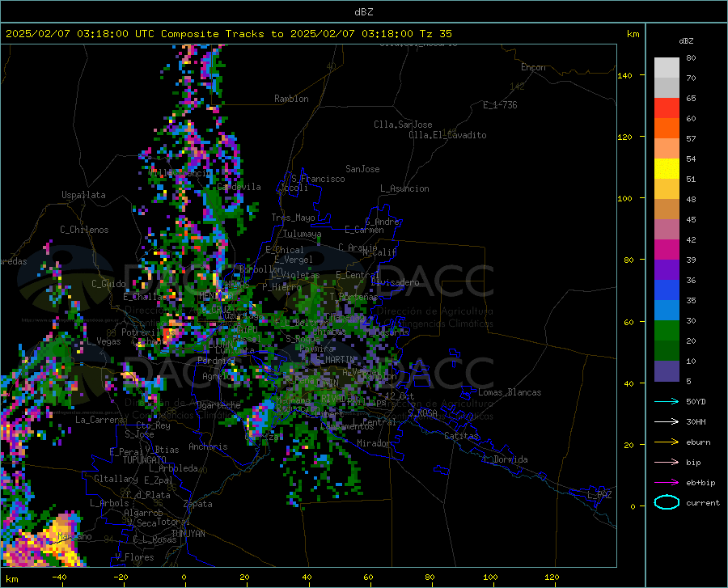Click the C_Chilenos map label
The width and height of the screenshot is (728, 588).
coord(84,230)
